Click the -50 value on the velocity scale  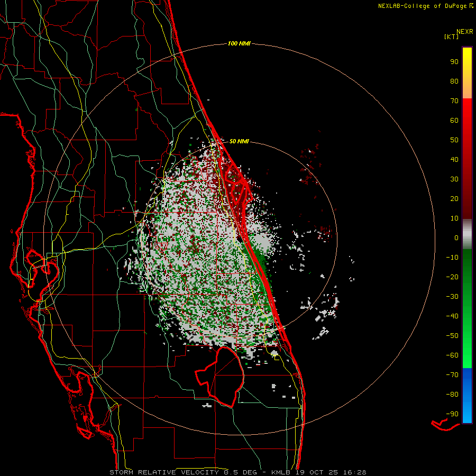point(452,336)
